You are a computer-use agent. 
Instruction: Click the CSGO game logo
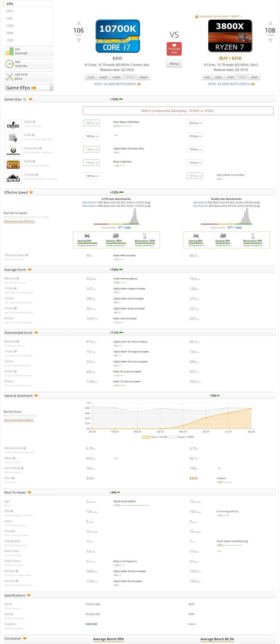tap(13, 125)
